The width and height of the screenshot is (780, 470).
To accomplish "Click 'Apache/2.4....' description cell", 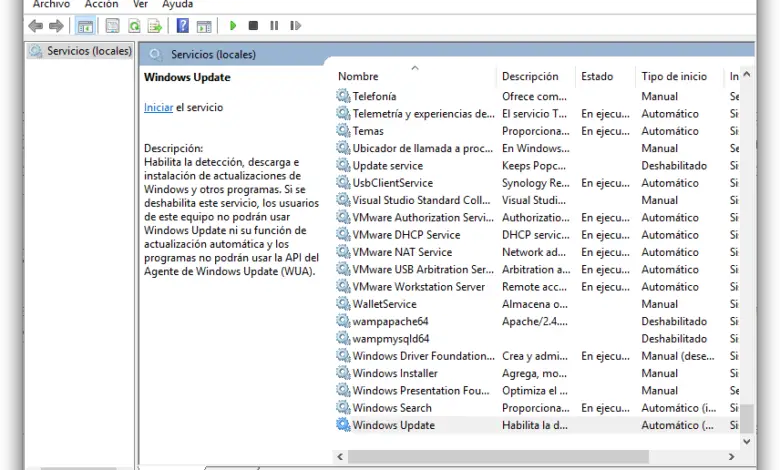I will (x=535, y=321).
